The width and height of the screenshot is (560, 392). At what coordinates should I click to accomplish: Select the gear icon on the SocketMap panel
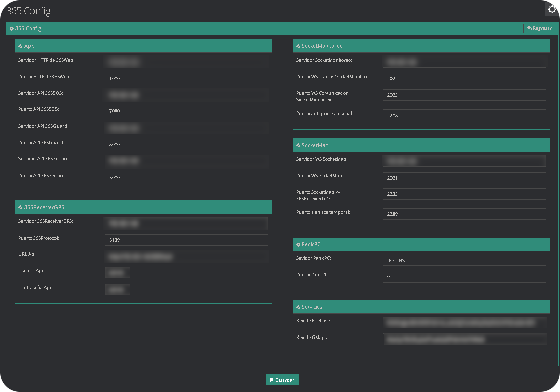click(298, 145)
